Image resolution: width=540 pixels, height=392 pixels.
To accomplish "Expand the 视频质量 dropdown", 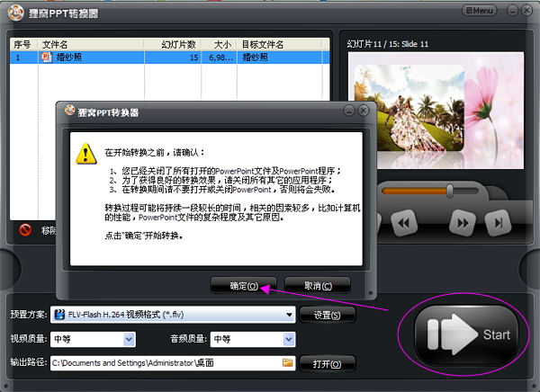I will [x=129, y=339].
